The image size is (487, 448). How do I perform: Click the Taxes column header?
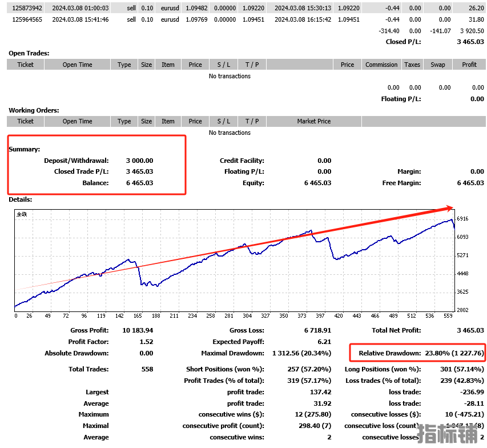coord(412,65)
